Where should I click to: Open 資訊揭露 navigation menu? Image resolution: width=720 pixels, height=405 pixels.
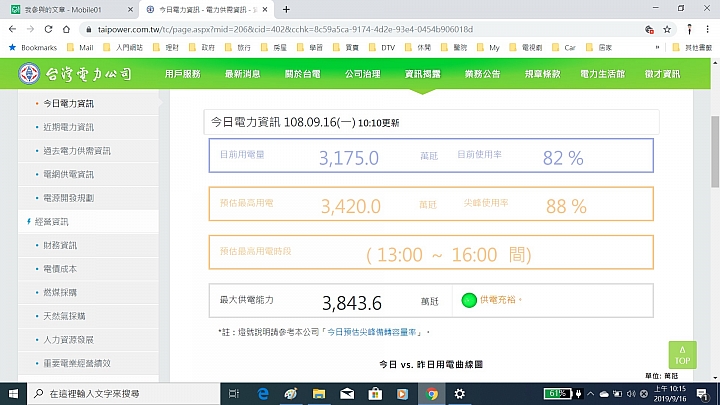tap(422, 74)
